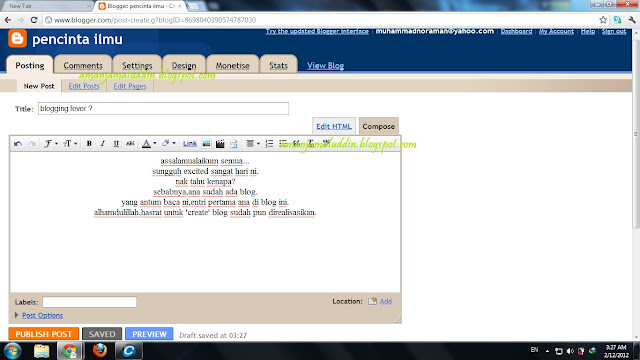
Task: Toggle underline formatting
Action: (116, 144)
